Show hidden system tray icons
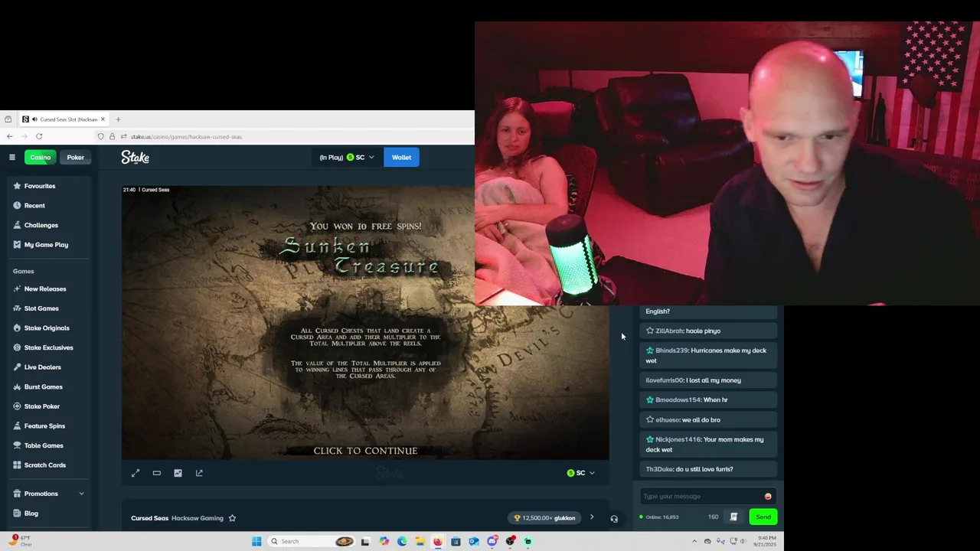The image size is (980, 551). 694,541
